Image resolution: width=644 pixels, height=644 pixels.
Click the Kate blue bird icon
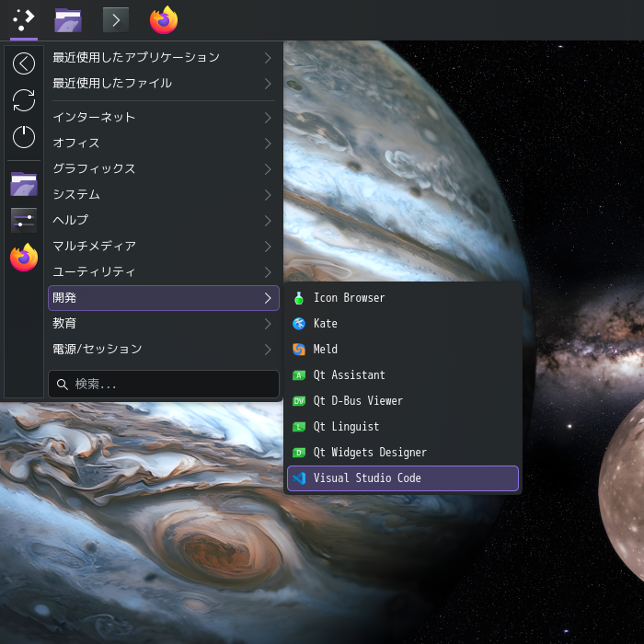(299, 324)
